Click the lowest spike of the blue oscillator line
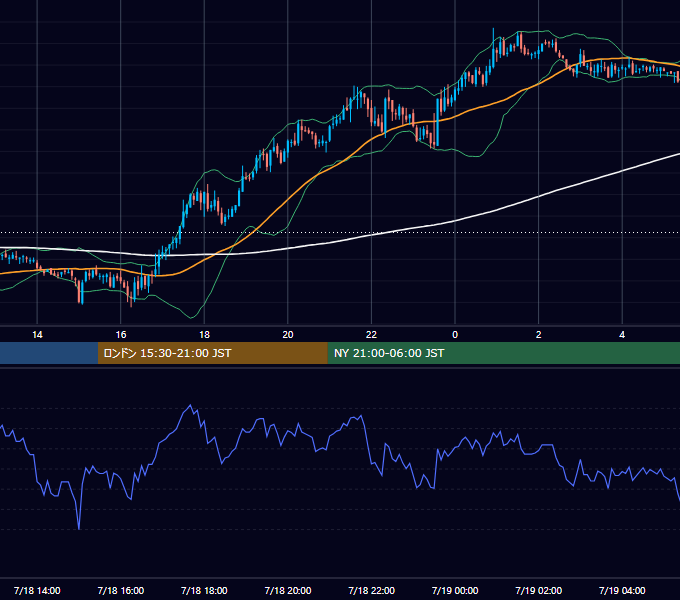Image resolution: width=680 pixels, height=600 pixels. coord(79,528)
